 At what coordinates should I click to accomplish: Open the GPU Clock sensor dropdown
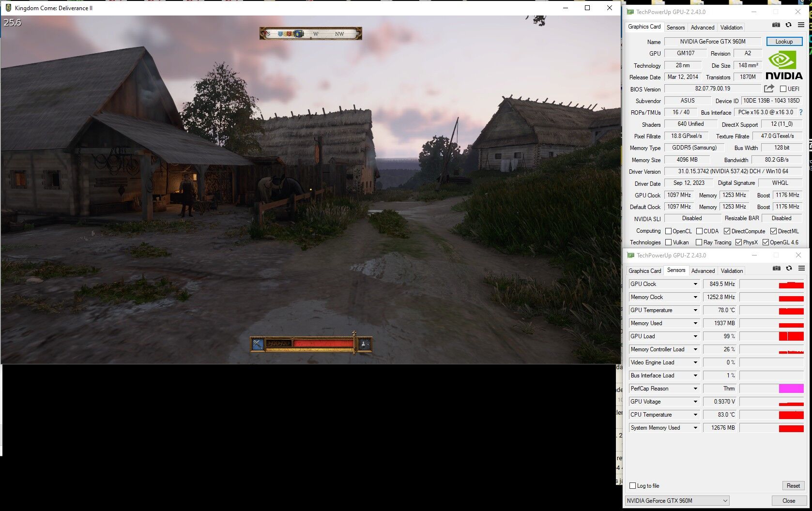pyautogui.click(x=695, y=284)
